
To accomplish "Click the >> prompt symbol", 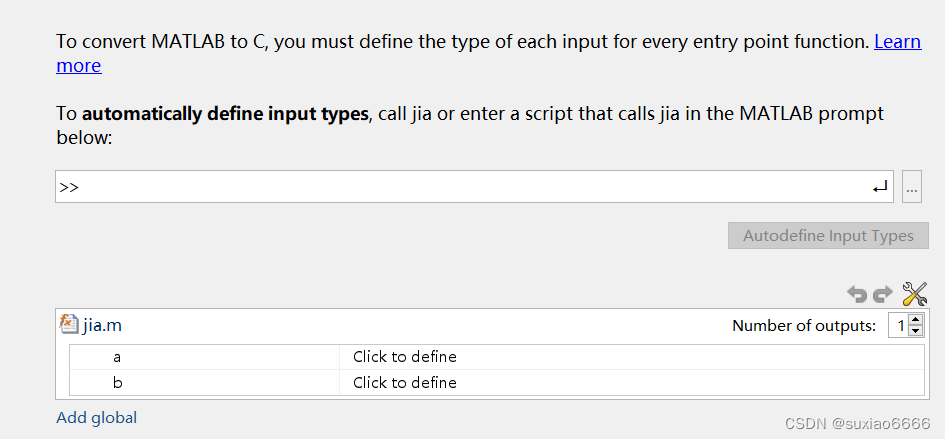I will point(69,187).
